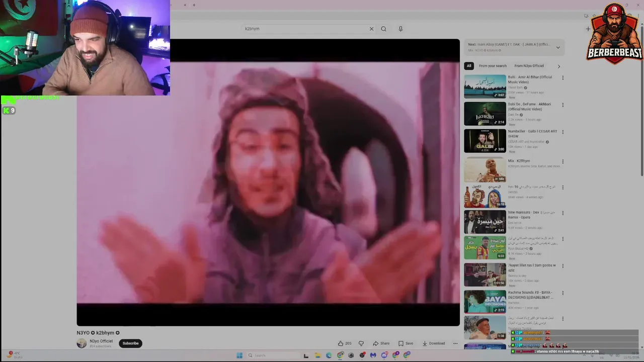
Task: Show more filter chips arrow
Action: [x=558, y=66]
